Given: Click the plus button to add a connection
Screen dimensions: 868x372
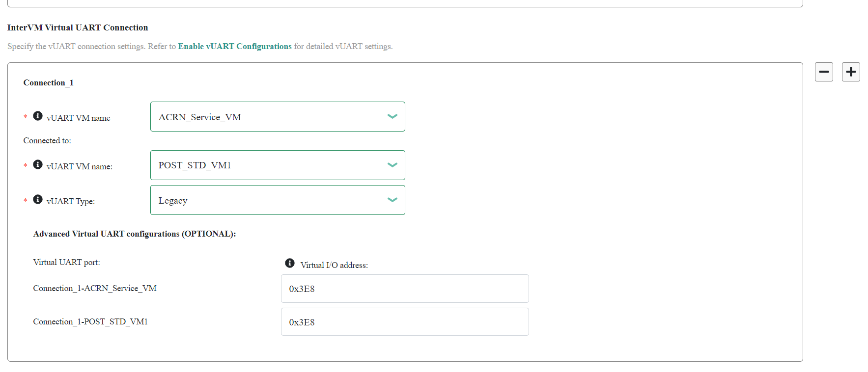Looking at the screenshot, I should (x=851, y=72).
